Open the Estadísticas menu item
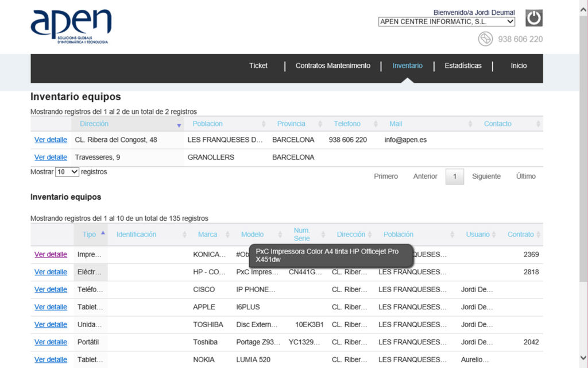This screenshot has height=368, width=588. [463, 66]
